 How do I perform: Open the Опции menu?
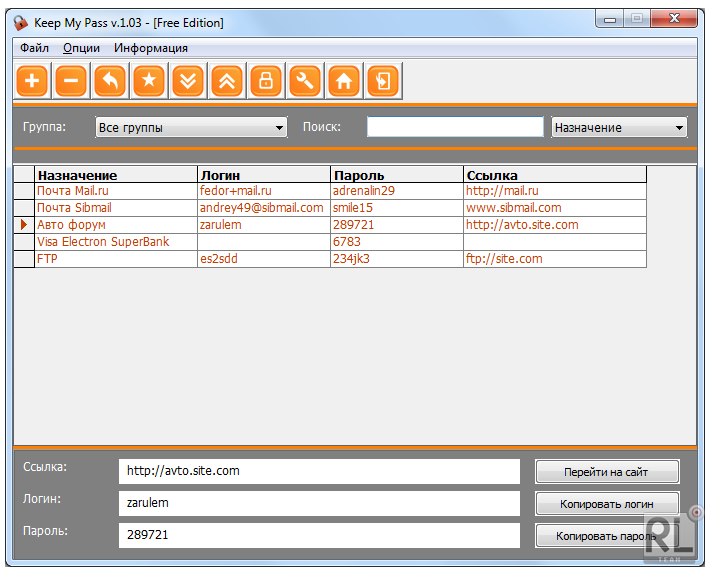click(81, 48)
